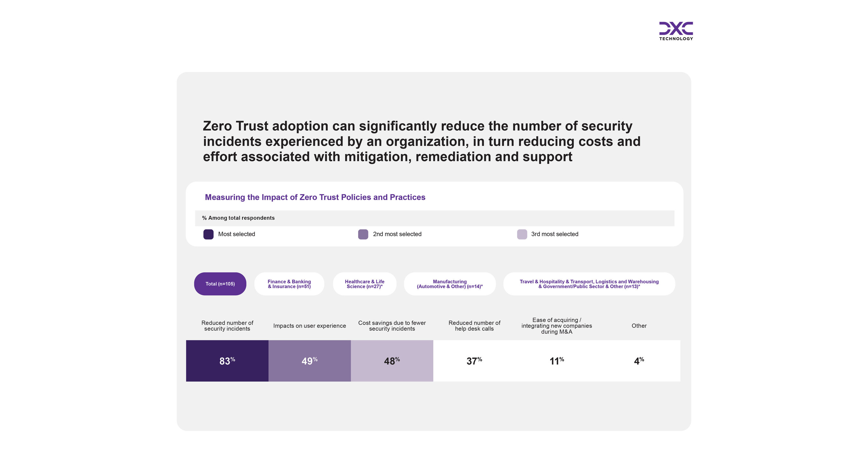Click the Measuring the Impact chart title
Viewport: 868px width, 455px height.
click(x=315, y=197)
